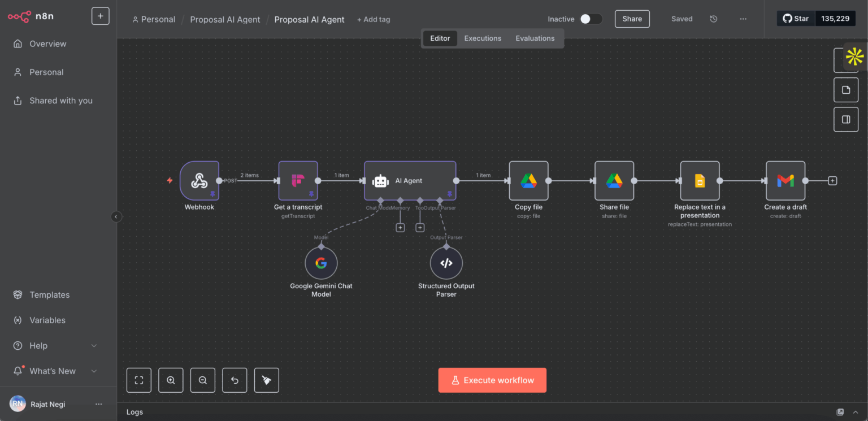This screenshot has height=421, width=868.
Task: Click the Replace text in a presentation node
Action: click(x=700, y=181)
